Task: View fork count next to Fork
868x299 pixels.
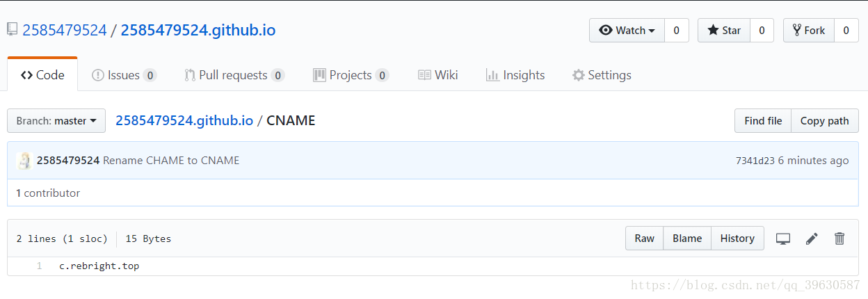Action: (846, 31)
